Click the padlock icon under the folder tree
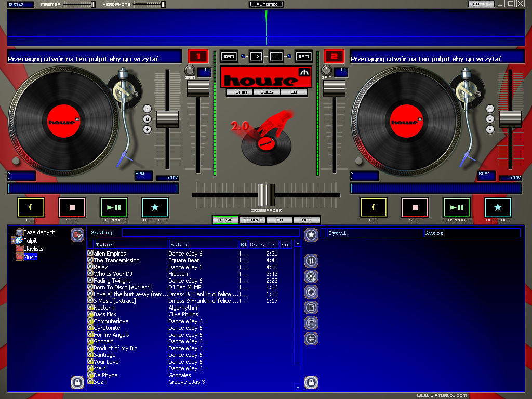The image size is (532, 399). (x=77, y=382)
